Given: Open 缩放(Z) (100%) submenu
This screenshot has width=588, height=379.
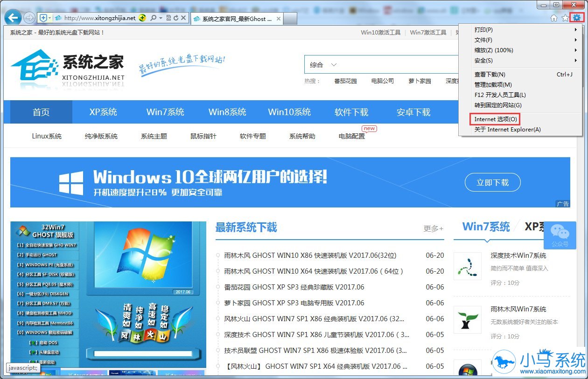Looking at the screenshot, I should tap(520, 50).
